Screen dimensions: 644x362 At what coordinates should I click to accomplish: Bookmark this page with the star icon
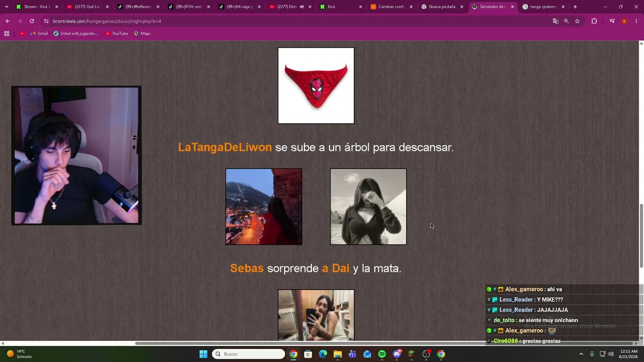(577, 21)
